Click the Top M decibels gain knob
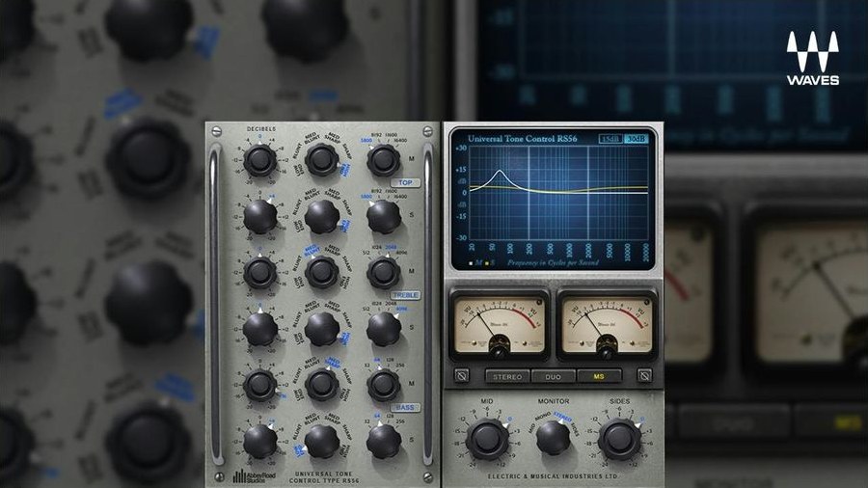Viewport: 868px width, 488px height. (260, 160)
